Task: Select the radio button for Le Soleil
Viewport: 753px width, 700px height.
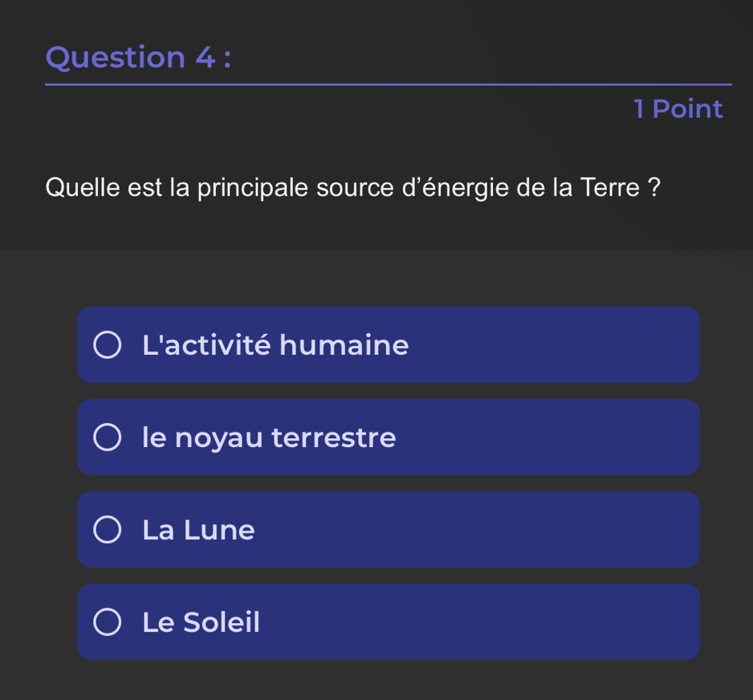Action: coord(107,623)
